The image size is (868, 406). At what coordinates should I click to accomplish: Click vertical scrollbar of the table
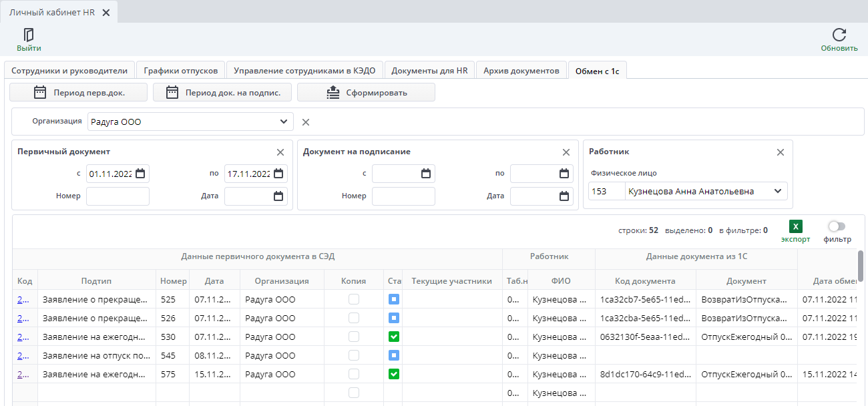coord(861,266)
